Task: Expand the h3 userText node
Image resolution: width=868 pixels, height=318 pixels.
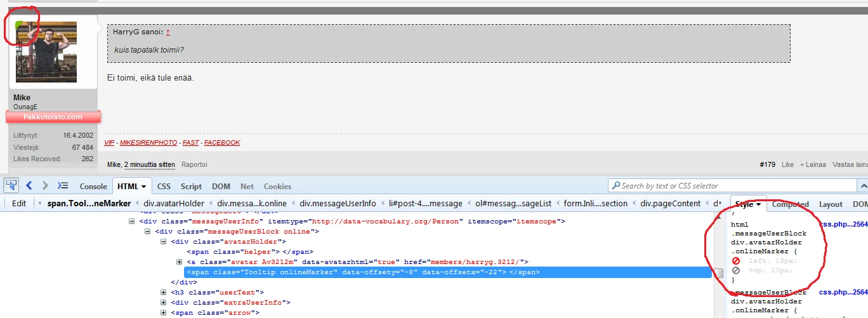Action: pos(164,292)
